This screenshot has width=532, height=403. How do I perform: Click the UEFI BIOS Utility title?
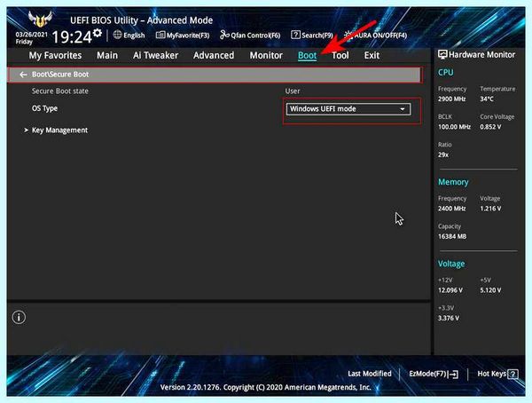(142, 20)
